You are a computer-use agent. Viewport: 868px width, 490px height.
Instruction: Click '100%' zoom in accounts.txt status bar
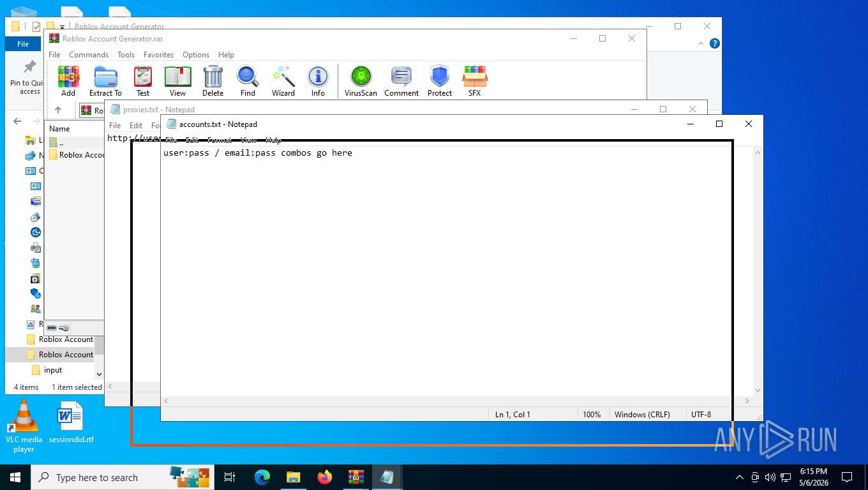[592, 415]
